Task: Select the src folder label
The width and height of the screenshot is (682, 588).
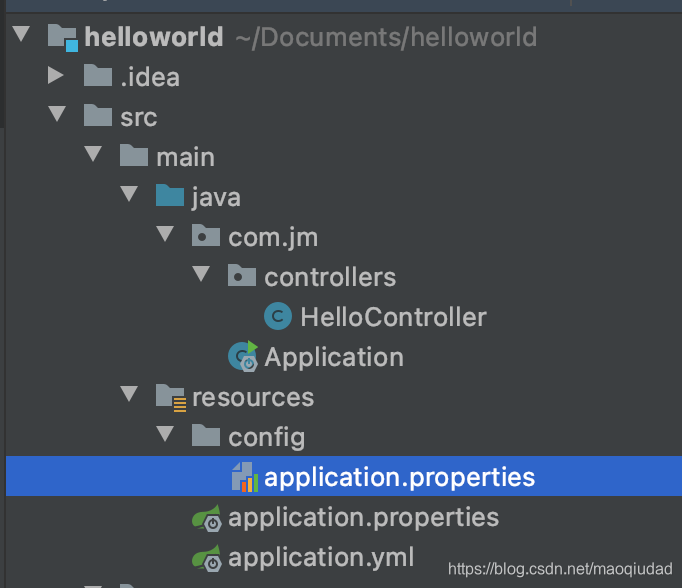Action: (x=139, y=118)
